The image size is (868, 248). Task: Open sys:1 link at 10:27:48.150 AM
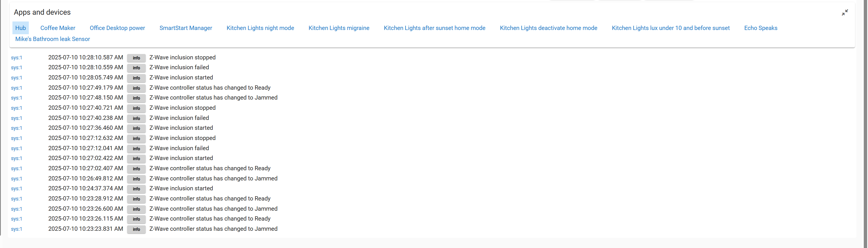tap(16, 98)
